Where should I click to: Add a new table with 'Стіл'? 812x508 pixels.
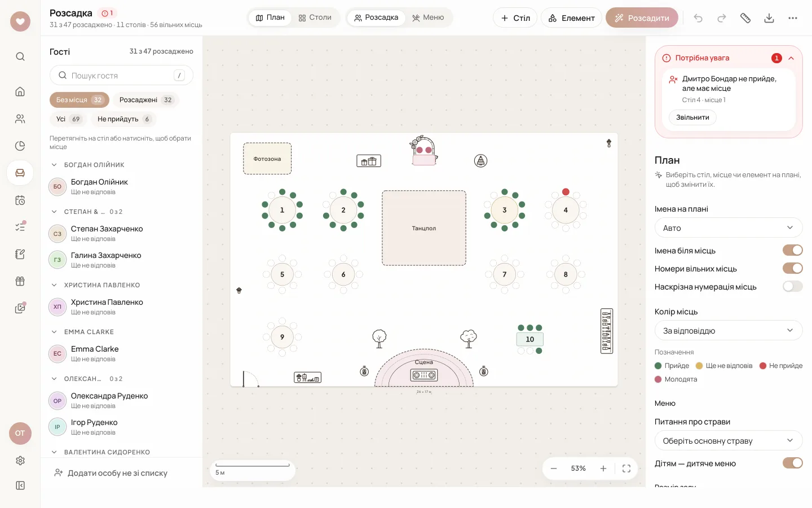515,18
